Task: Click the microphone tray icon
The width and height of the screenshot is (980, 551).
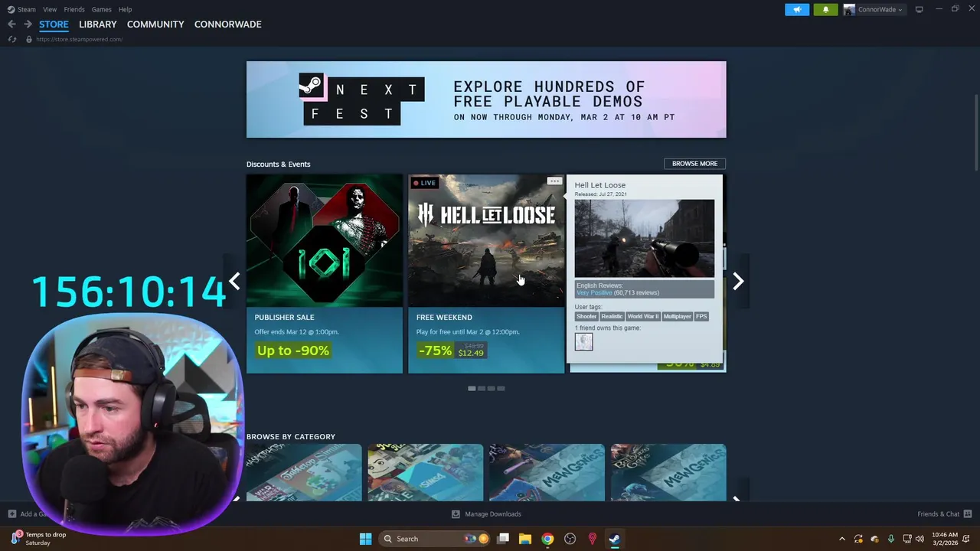Action: [890, 539]
